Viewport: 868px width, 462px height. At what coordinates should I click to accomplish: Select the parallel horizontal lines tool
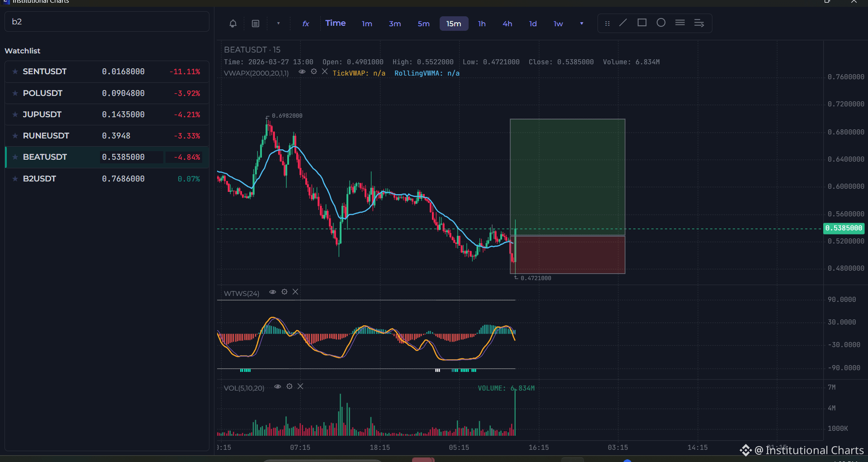pos(680,23)
